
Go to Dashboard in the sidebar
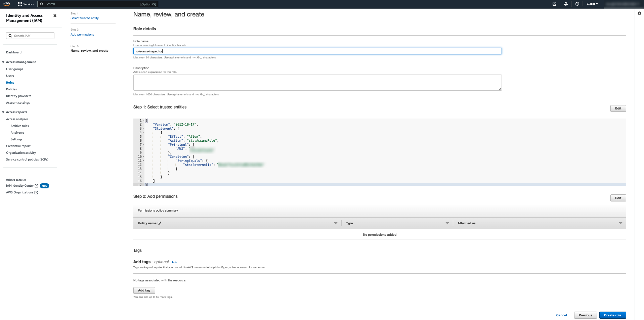tap(14, 52)
